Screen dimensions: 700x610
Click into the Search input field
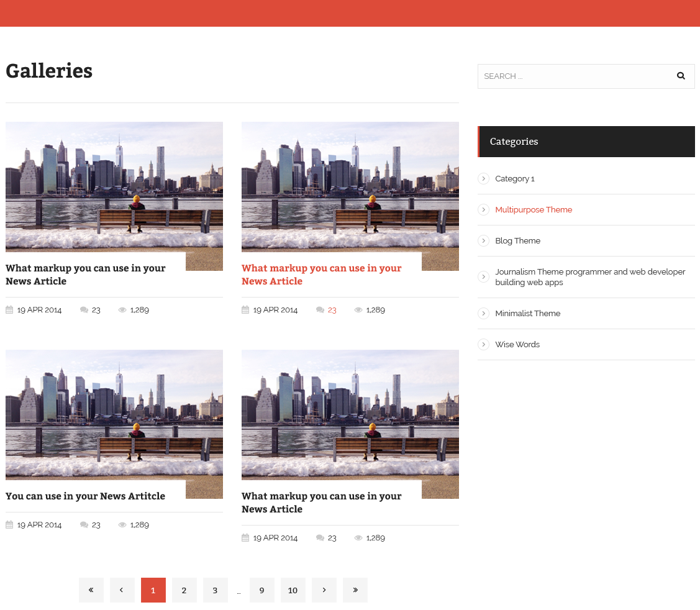tap(571, 76)
